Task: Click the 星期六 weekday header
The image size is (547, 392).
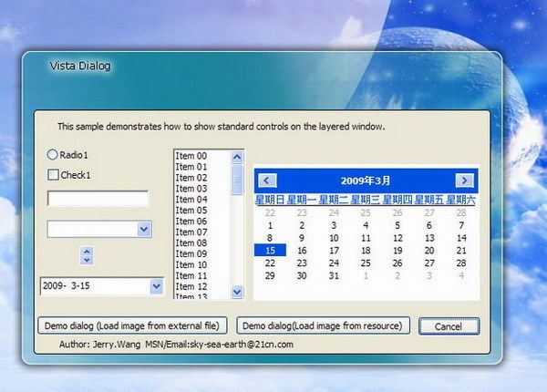Action: [x=461, y=201]
